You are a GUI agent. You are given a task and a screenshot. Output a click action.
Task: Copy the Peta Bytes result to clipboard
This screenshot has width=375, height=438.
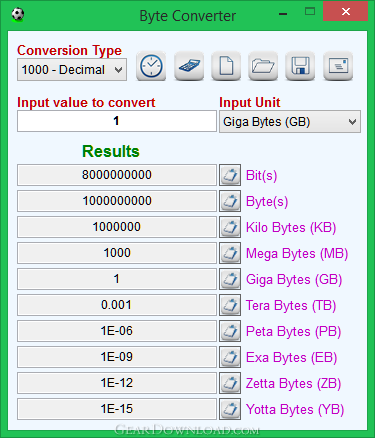click(230, 331)
